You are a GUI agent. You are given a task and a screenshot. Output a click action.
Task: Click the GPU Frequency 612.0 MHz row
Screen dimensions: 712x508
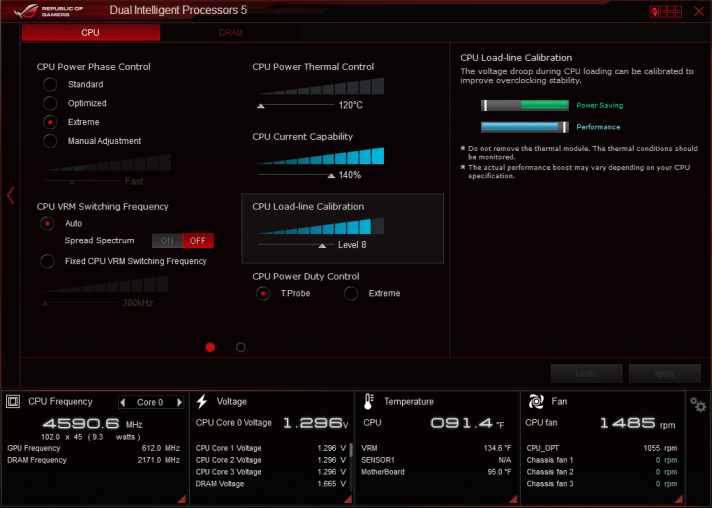(x=94, y=448)
